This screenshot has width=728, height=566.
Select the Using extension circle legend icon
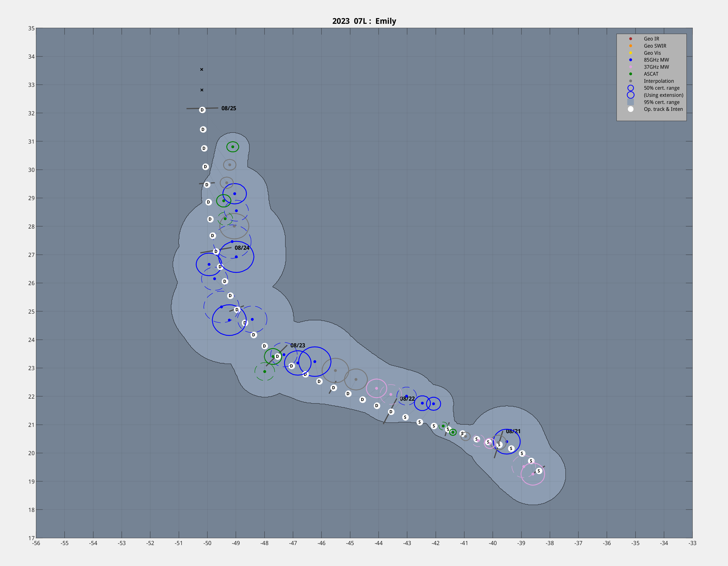pos(630,95)
